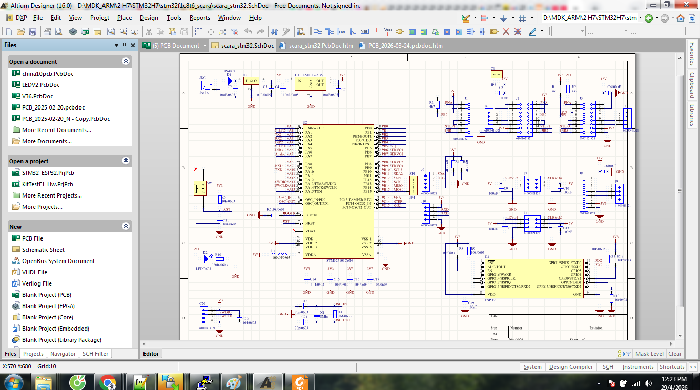Click the place wire tool icon

point(318,32)
